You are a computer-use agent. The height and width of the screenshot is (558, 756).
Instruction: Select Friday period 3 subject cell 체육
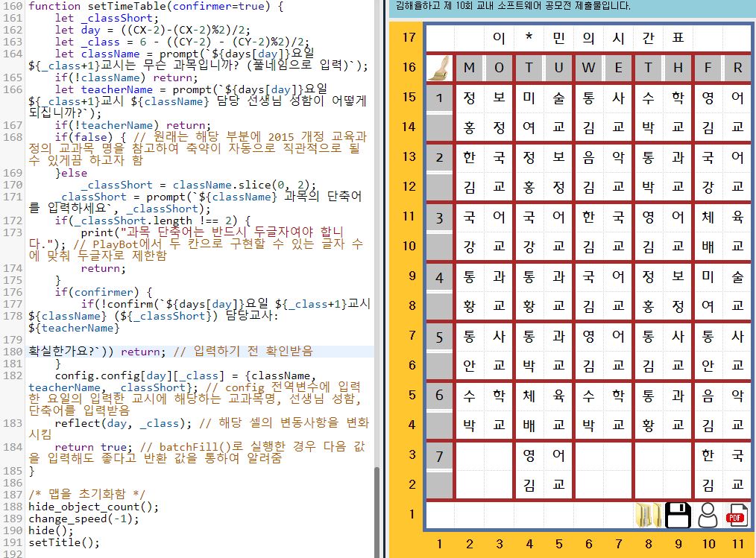click(722, 217)
